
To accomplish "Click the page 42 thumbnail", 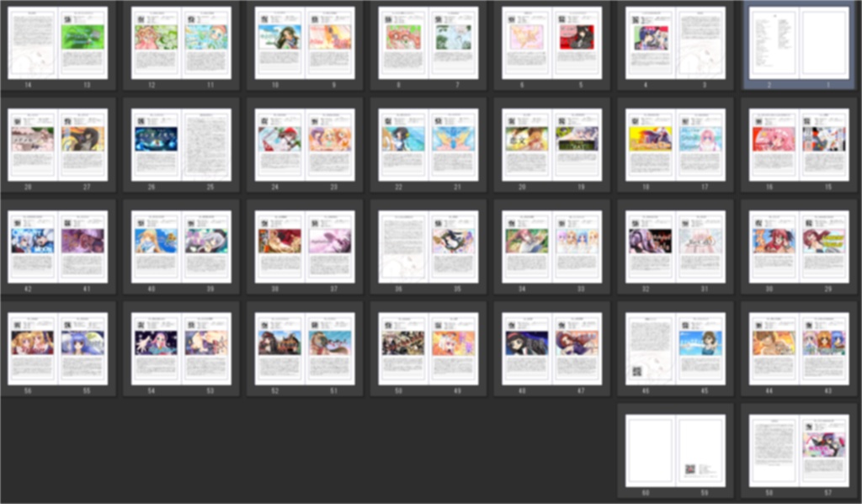I will pos(33,247).
